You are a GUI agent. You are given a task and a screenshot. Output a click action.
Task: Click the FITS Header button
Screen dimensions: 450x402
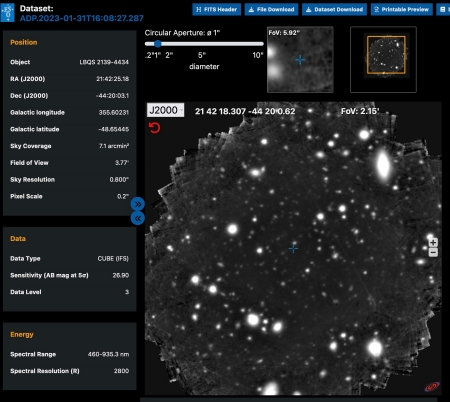(216, 9)
